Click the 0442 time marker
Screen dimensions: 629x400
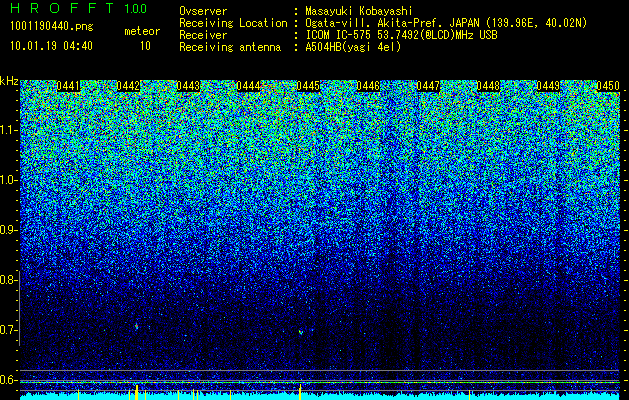tap(128, 86)
